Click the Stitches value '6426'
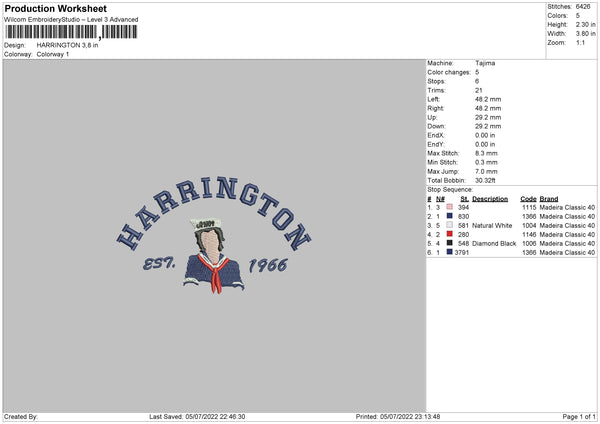 click(583, 7)
